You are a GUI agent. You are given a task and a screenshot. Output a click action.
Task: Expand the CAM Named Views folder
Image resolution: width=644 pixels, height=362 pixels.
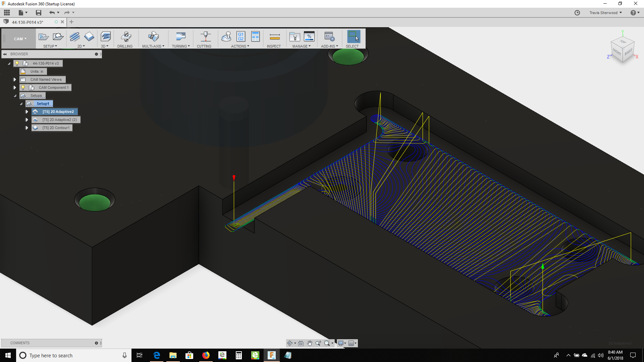click(x=15, y=79)
